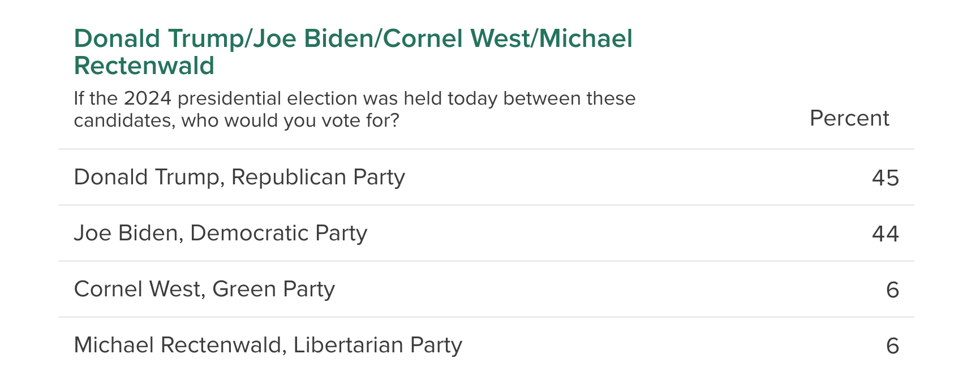Click the phrase "who would you vote for?"

[290, 120]
